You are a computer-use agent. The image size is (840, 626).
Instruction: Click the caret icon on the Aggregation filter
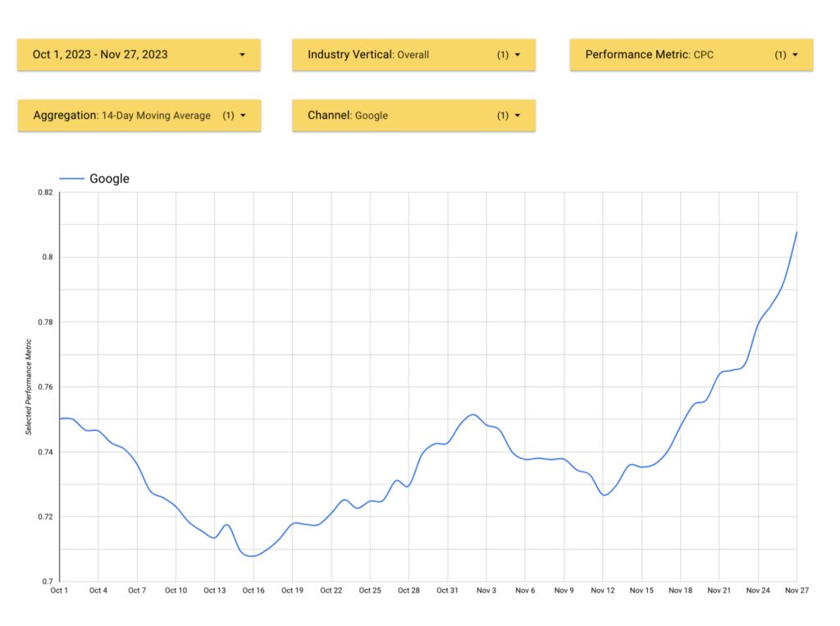click(242, 115)
